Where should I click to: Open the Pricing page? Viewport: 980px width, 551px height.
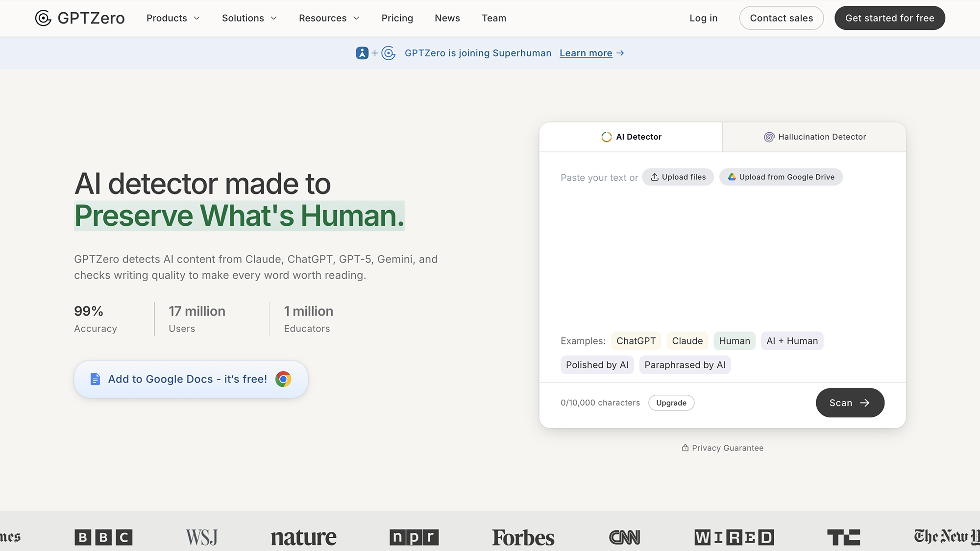pyautogui.click(x=397, y=18)
